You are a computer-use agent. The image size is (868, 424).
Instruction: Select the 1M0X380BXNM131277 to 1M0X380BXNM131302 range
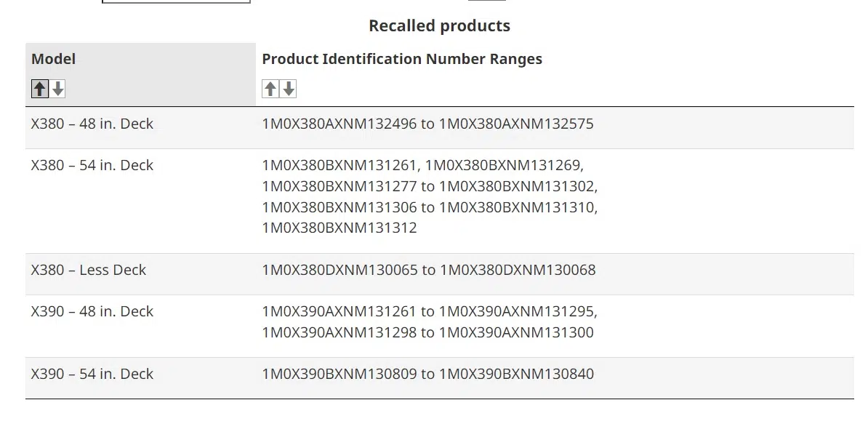click(429, 186)
